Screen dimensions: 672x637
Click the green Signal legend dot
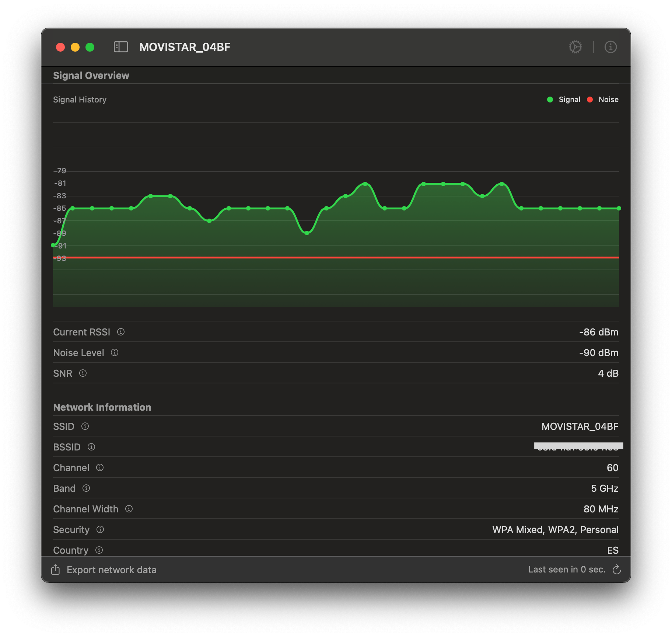(x=550, y=100)
